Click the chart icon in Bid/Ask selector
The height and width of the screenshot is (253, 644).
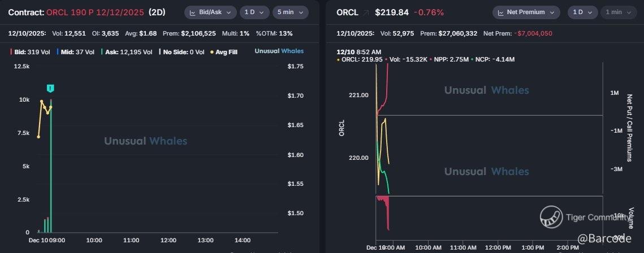click(x=192, y=12)
